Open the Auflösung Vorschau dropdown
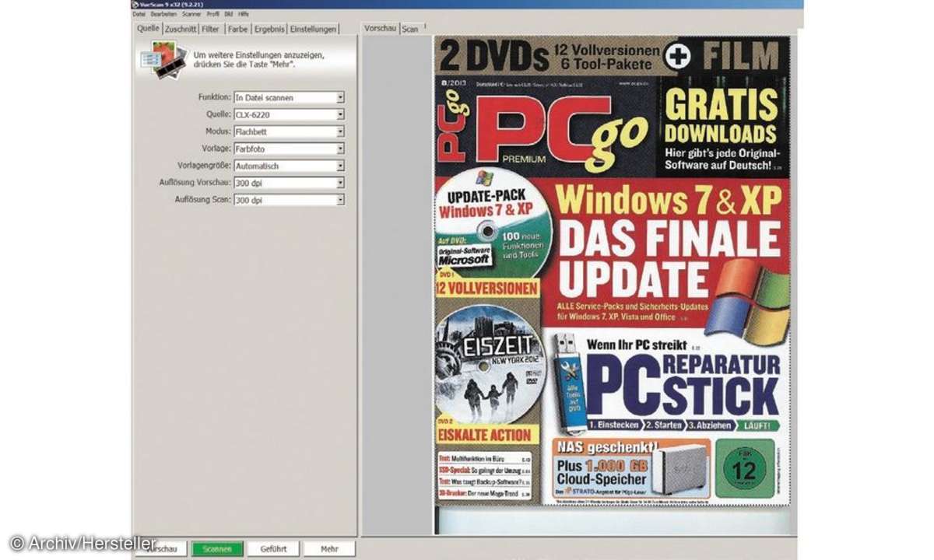Screen dimensions: 934x560 (289, 183)
